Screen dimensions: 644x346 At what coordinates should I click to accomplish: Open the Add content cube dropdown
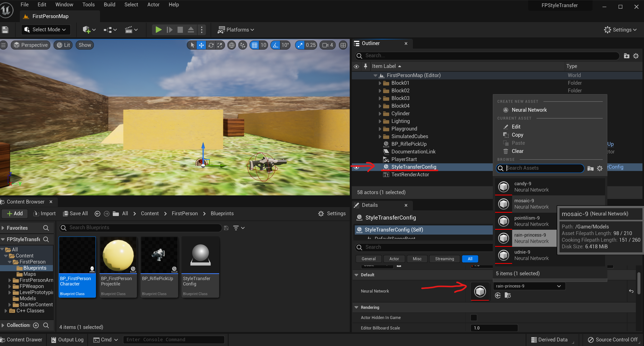coord(89,30)
